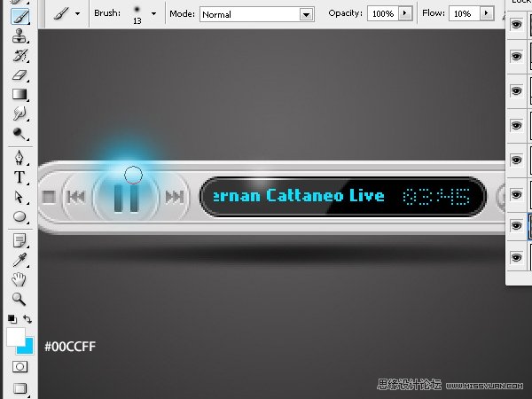Select the Gradient tool
Viewport: 532px width, 399px height.
(20, 94)
